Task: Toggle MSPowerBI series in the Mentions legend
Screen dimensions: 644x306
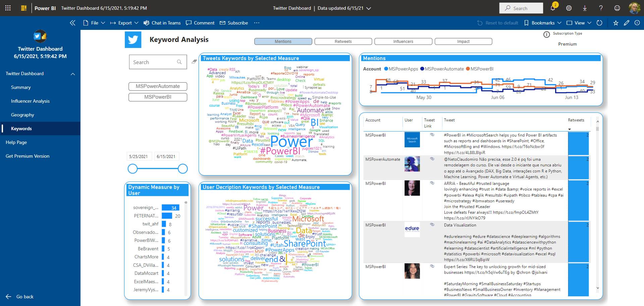Action: pyautogui.click(x=480, y=69)
